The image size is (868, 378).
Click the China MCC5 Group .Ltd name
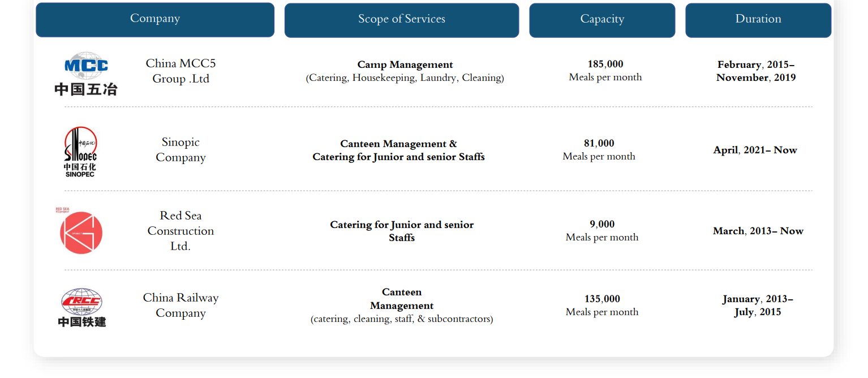(181, 71)
